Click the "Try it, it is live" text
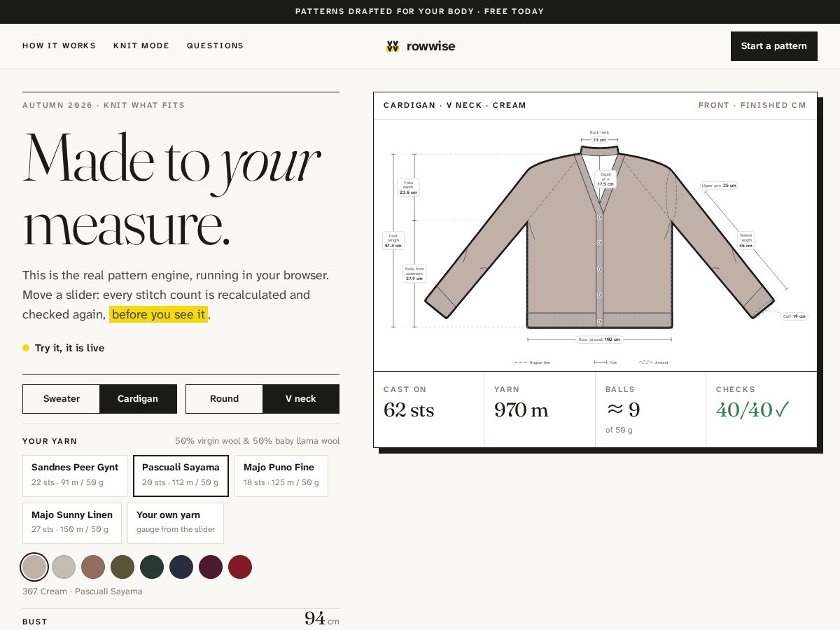Image resolution: width=840 pixels, height=630 pixels. [69, 348]
